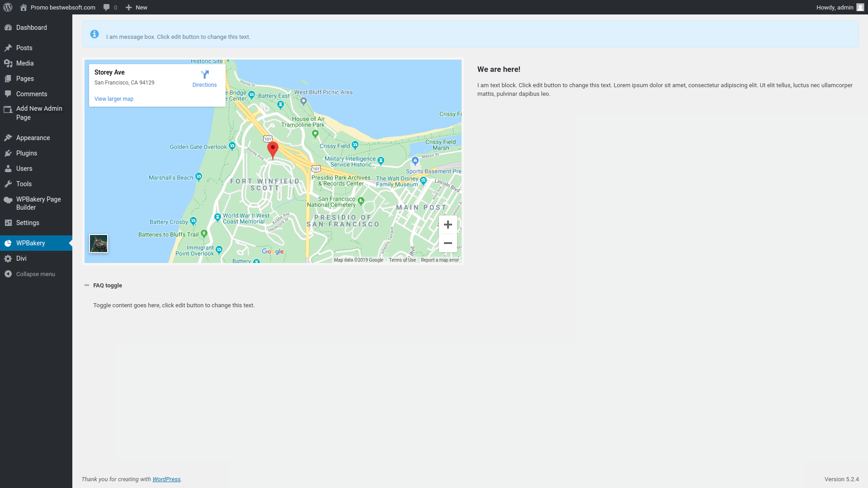Click the Pages icon in sidebar
868x488 pixels.
(x=8, y=79)
